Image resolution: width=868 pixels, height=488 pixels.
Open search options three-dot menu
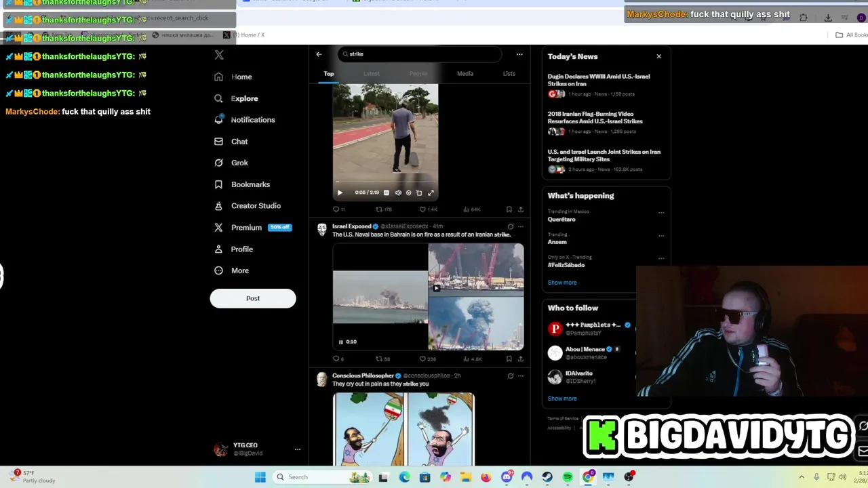(x=519, y=54)
